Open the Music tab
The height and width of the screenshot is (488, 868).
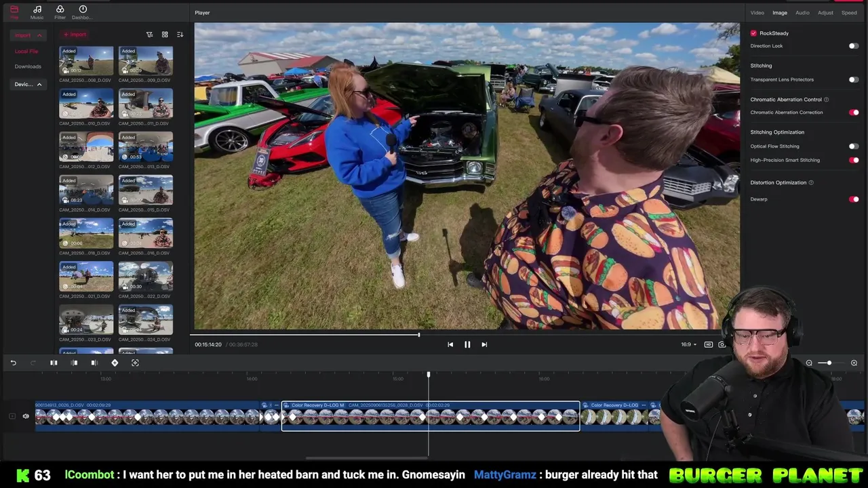(x=37, y=12)
